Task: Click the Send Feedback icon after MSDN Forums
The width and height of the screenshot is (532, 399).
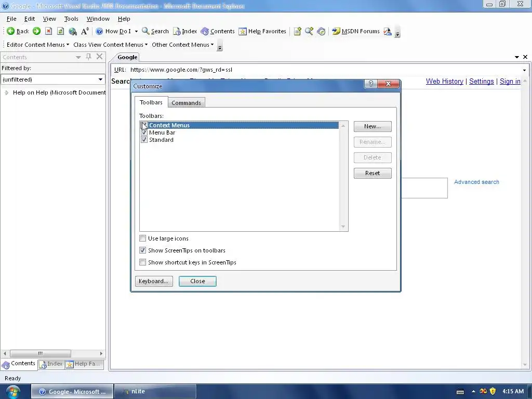Action: (x=387, y=31)
